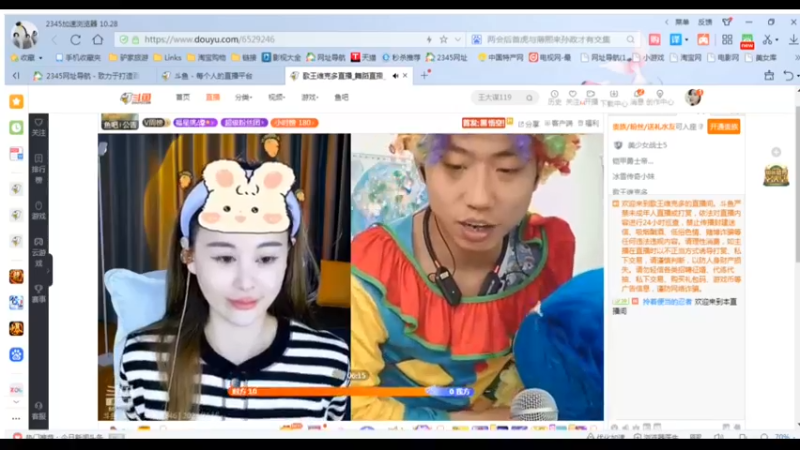The image size is (800, 450).
Task: Mute the current tab with speaker icon
Action: pyautogui.click(x=395, y=76)
